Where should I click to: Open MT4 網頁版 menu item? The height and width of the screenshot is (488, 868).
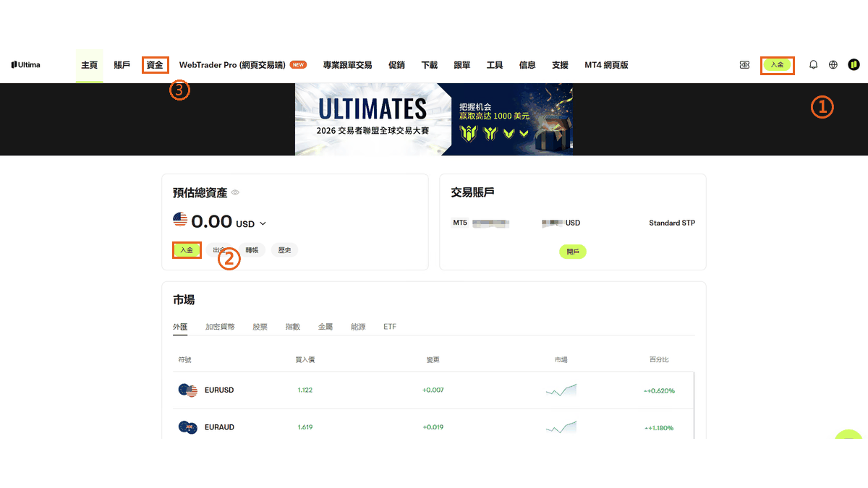pos(606,65)
